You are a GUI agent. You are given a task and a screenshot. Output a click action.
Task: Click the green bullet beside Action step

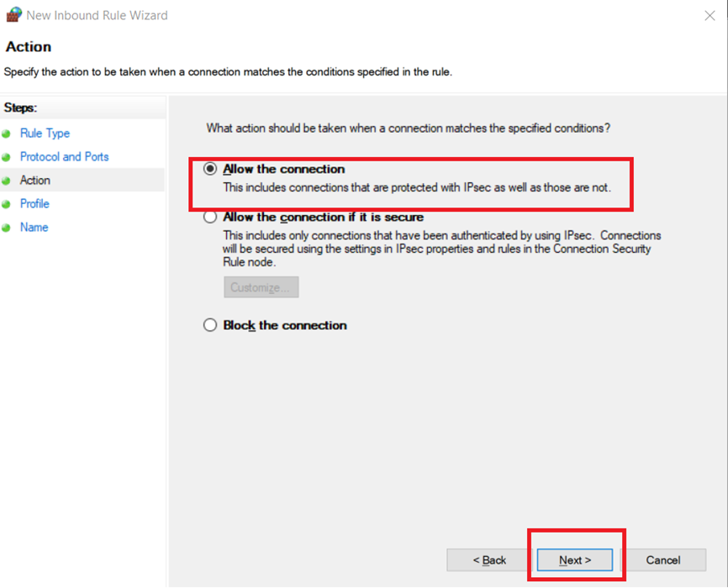(x=6, y=181)
